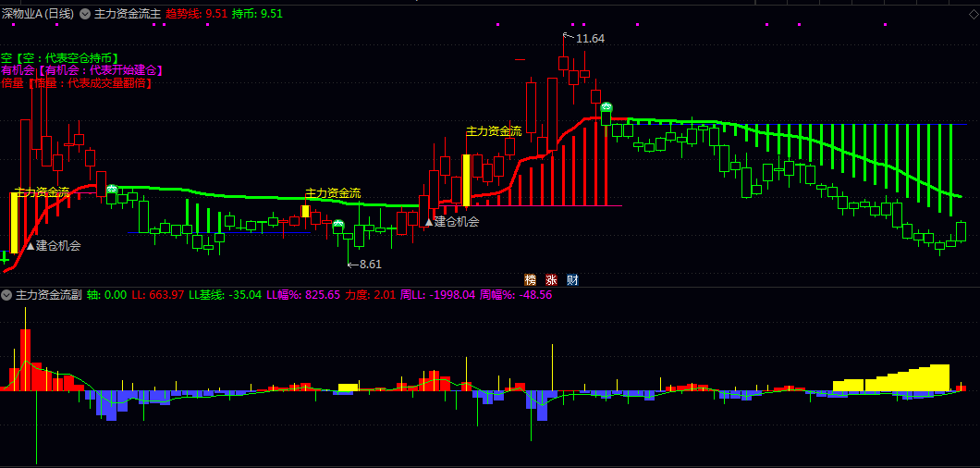This screenshot has height=468, width=980.
Task: Click the magenta 有机会 legend line
Action: click(x=82, y=70)
